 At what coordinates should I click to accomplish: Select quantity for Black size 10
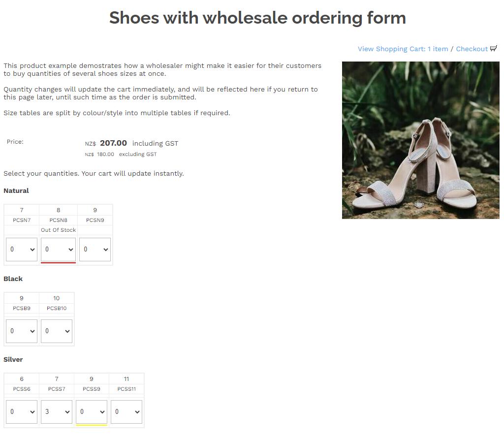pos(57,331)
